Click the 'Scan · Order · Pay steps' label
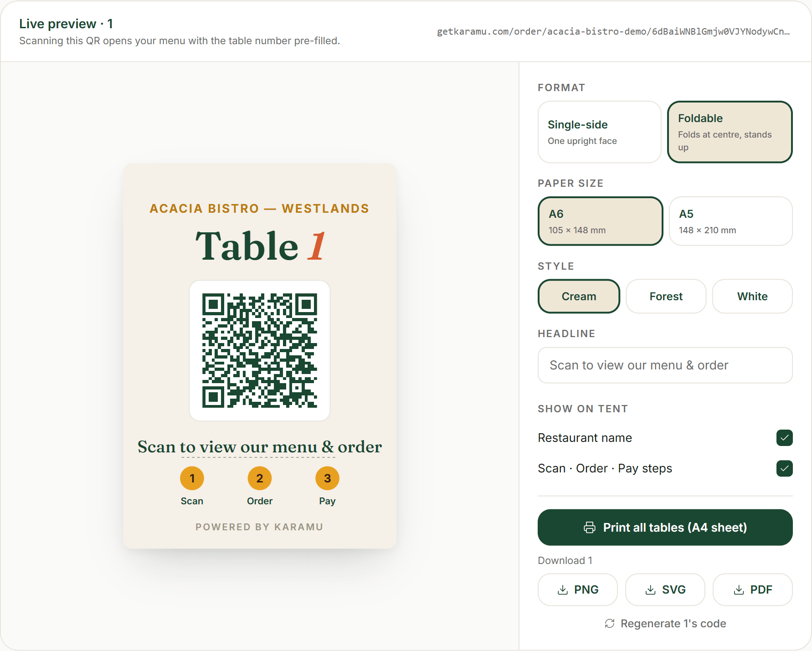 [605, 468]
